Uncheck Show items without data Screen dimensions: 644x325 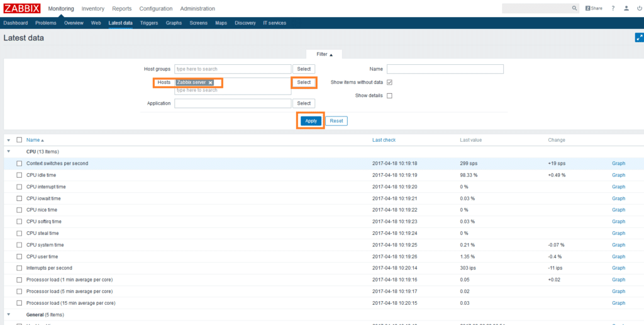pyautogui.click(x=389, y=83)
